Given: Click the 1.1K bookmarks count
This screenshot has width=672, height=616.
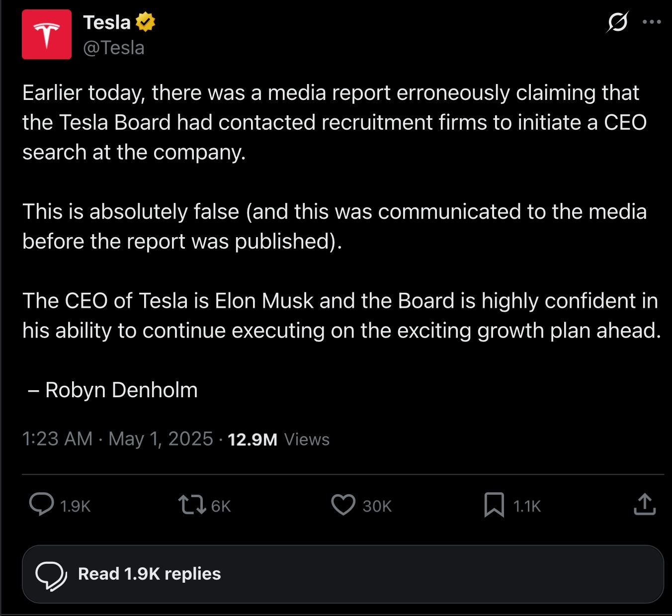Looking at the screenshot, I should click(527, 506).
